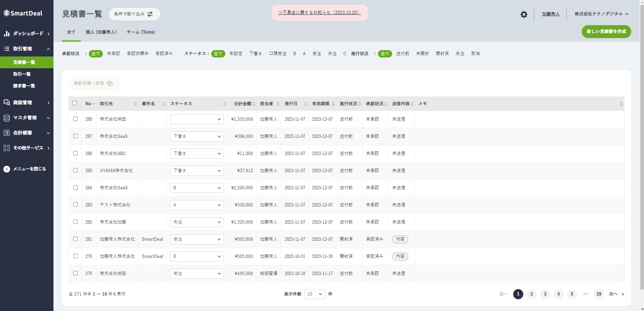Viewport: 644px width, 311px height.
Task: Check the row checkbox for quote No 288
Action: point(75,119)
